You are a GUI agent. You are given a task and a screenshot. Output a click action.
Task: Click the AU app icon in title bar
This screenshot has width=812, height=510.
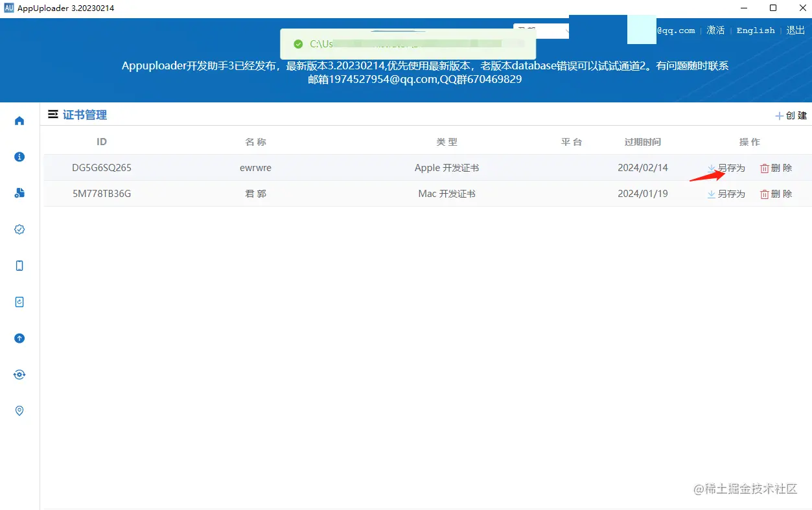click(8, 8)
